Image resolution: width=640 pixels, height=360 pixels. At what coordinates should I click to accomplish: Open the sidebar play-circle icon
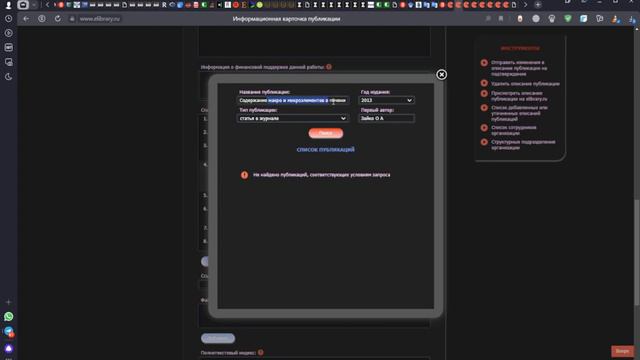9,33
